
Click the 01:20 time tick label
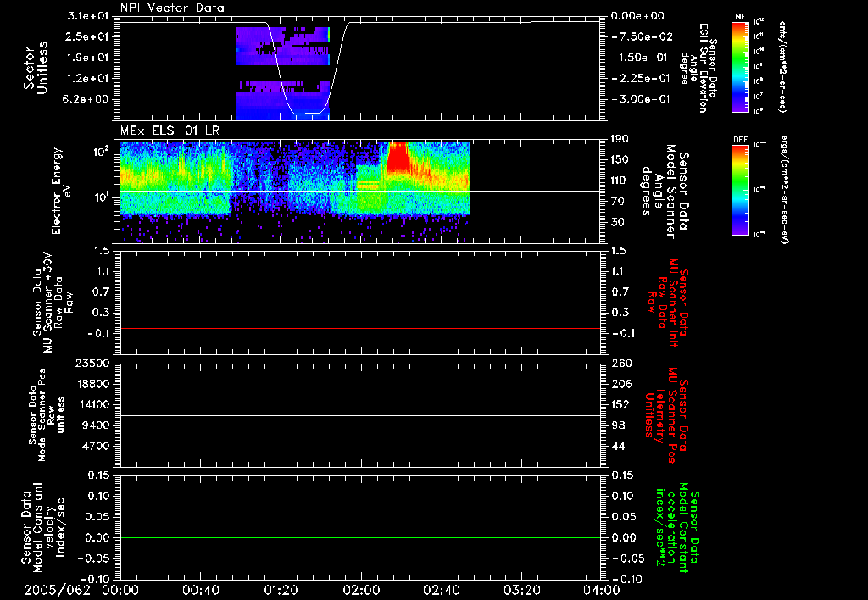pos(281,590)
